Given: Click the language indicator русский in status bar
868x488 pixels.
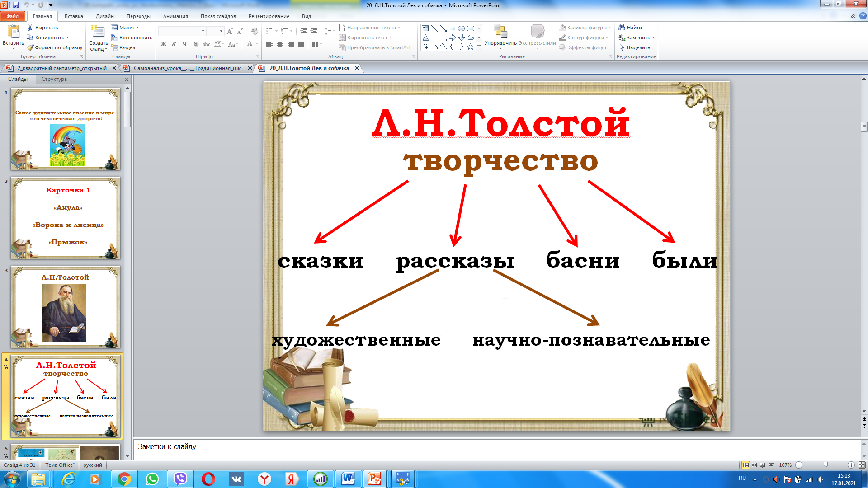Looking at the screenshot, I should pos(93,465).
